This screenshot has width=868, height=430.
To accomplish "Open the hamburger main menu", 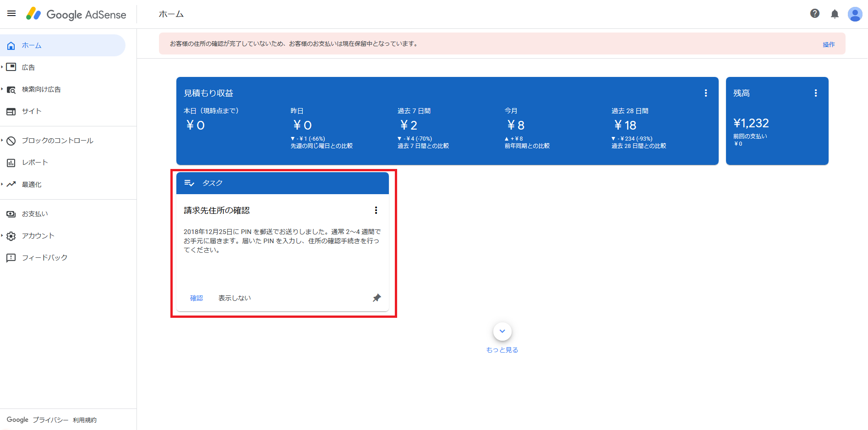I will pos(11,14).
